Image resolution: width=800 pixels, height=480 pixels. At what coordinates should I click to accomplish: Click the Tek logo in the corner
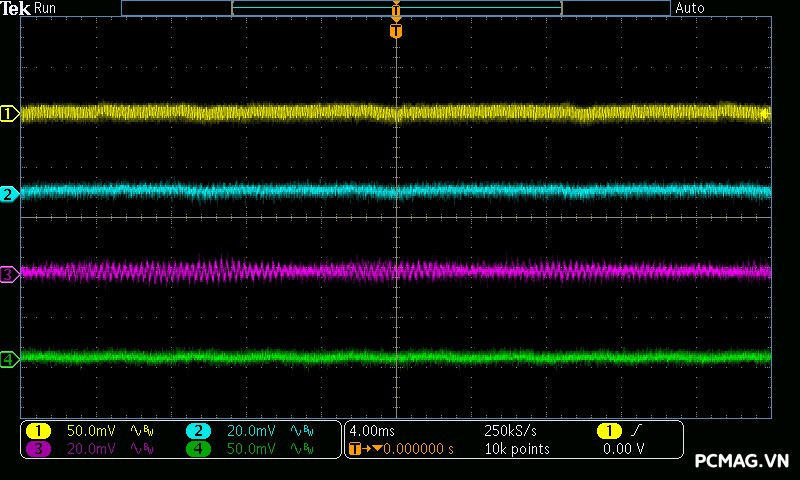16,8
